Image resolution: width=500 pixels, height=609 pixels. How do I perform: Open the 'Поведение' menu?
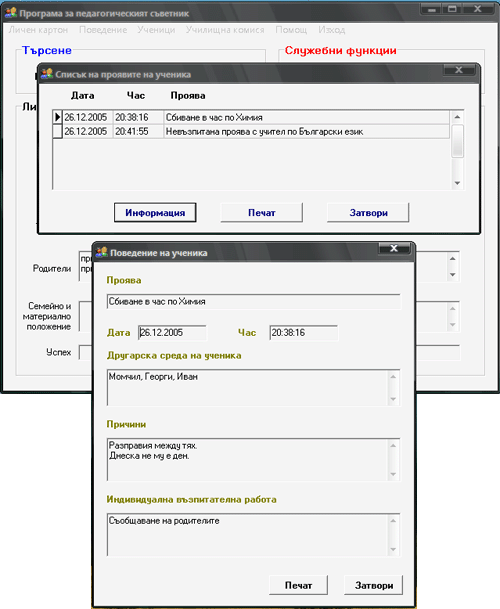[103, 30]
